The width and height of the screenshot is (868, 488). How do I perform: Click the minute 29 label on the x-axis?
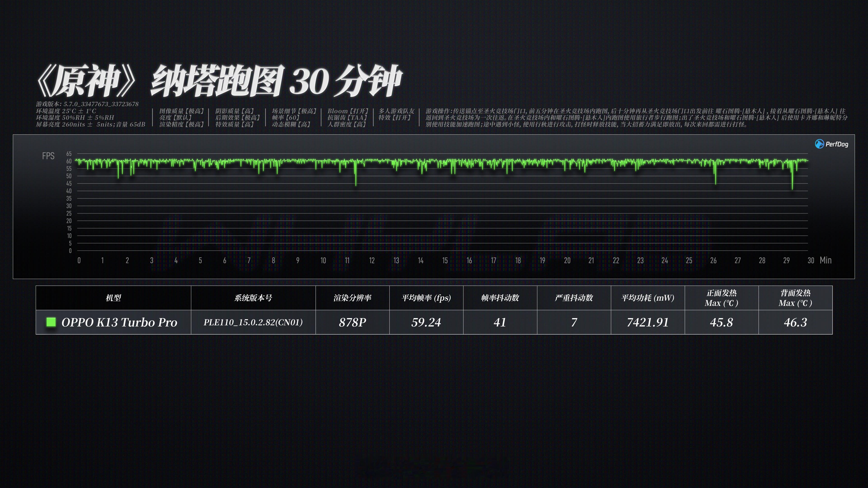point(786,260)
